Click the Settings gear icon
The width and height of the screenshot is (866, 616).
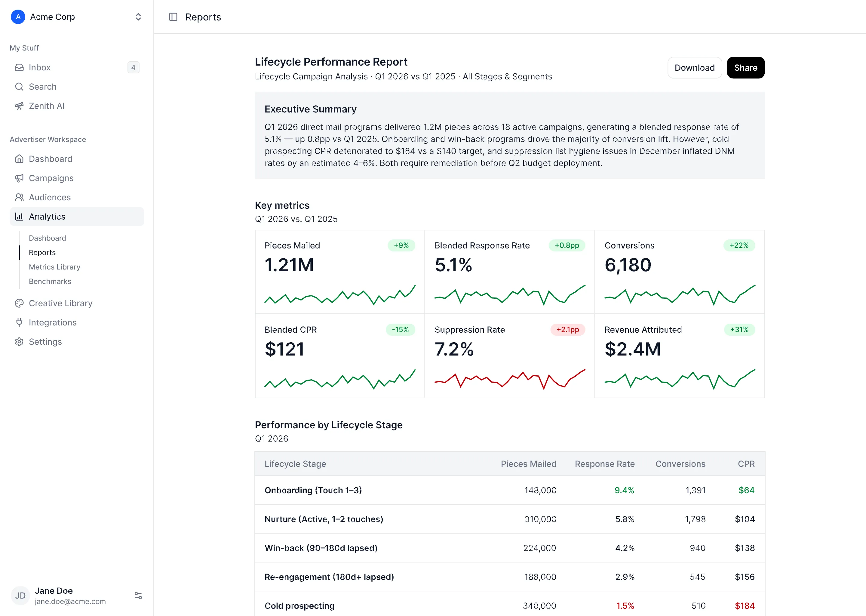tap(19, 342)
